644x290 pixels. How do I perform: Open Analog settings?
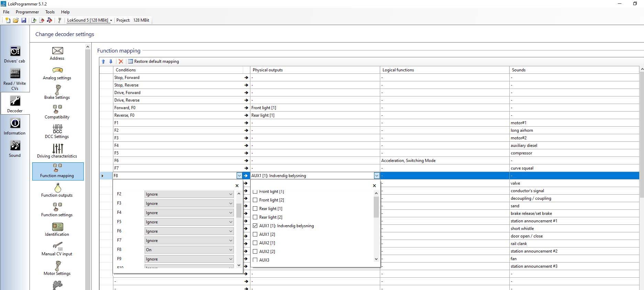[57, 73]
